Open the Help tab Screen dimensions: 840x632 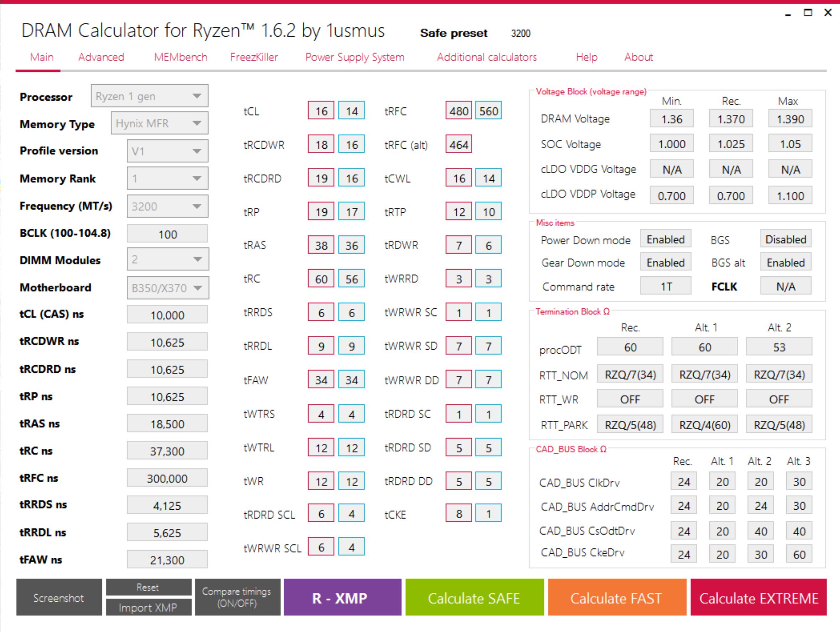click(586, 57)
